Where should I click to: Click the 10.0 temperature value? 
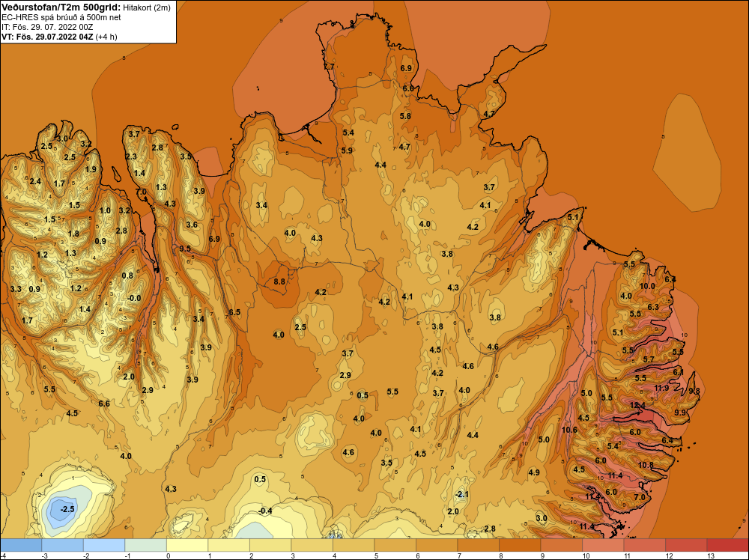[647, 286]
